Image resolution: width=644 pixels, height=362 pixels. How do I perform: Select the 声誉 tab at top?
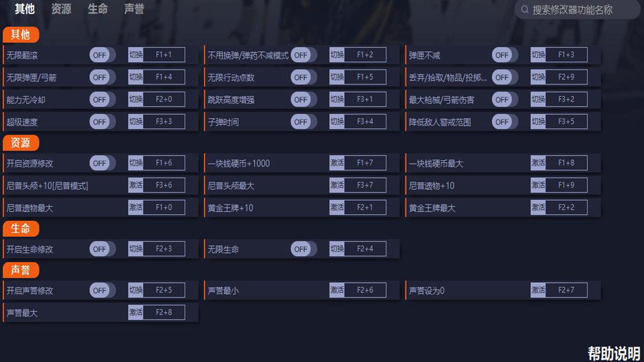[134, 9]
